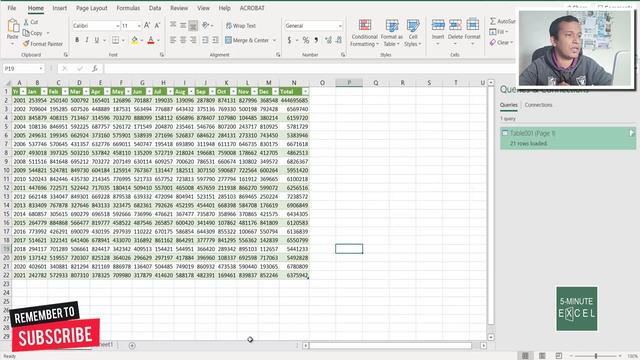The image size is (640, 360).
Task: Open Cell Styles gallery
Action: click(x=413, y=33)
